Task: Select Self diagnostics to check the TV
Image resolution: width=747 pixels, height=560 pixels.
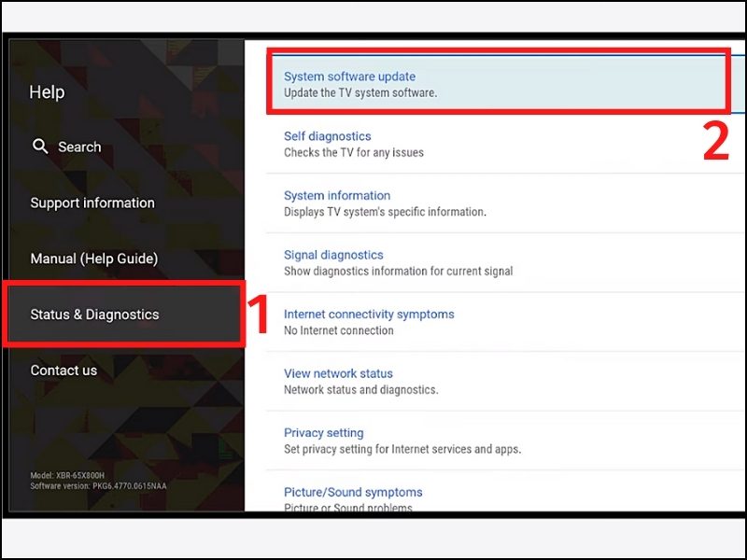Action: click(327, 136)
